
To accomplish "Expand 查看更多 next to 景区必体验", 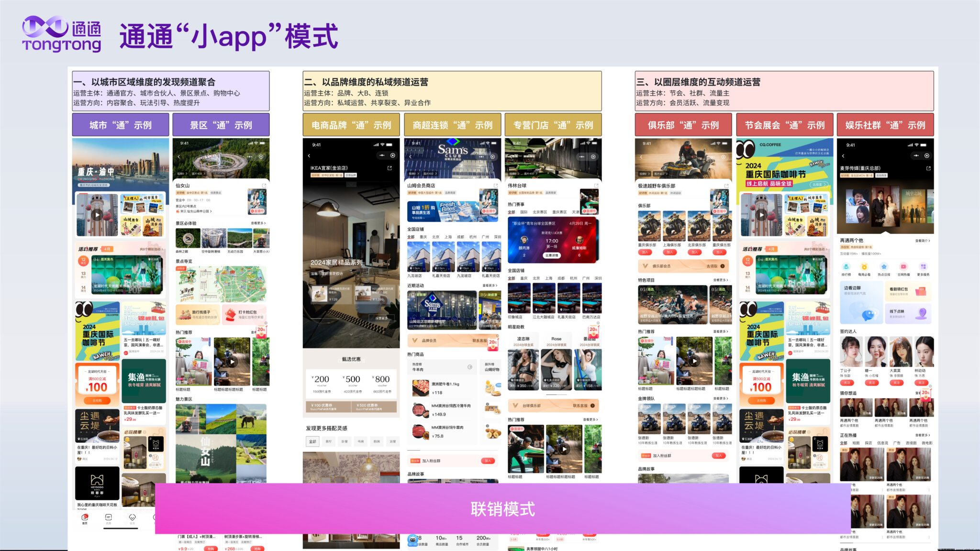I will (258, 223).
